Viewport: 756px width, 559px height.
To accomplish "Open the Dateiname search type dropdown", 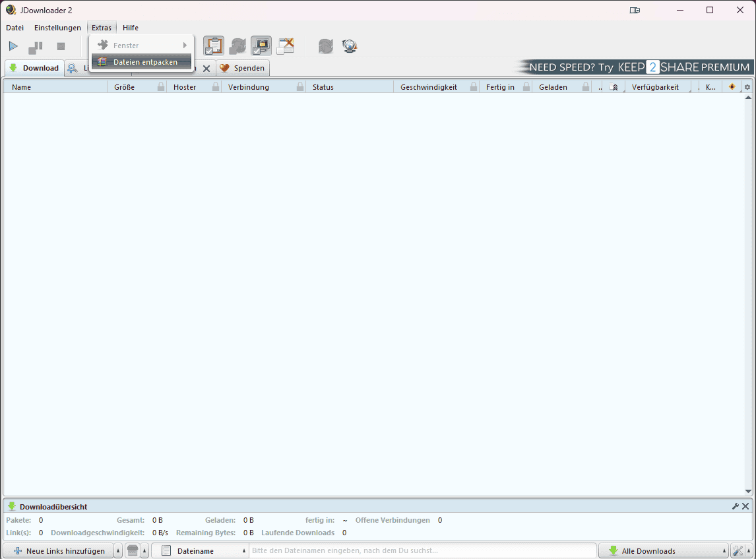I will [x=200, y=551].
